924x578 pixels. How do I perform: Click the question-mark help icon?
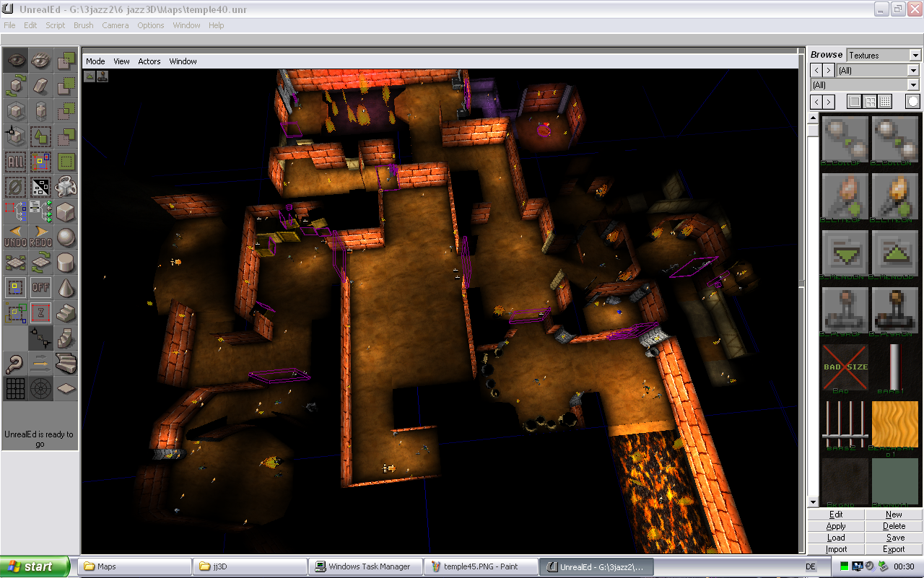(x=16, y=364)
